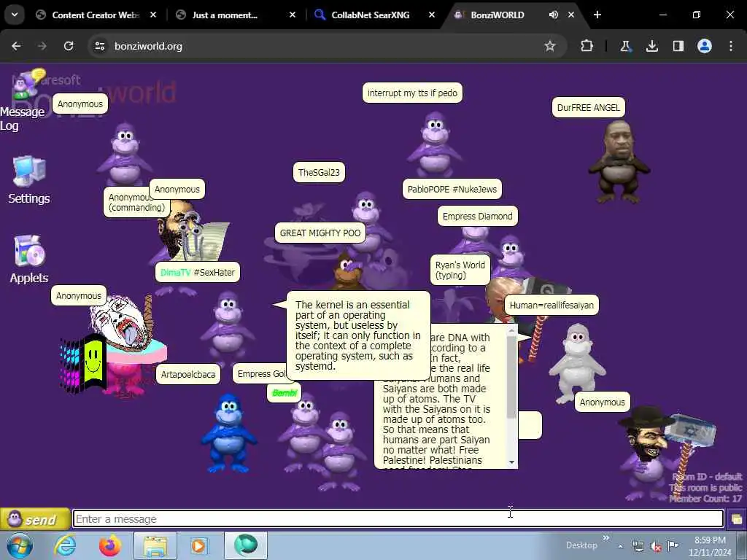Open Chrome Labs flask icon
Image resolution: width=747 pixels, height=560 pixels.
click(625, 46)
